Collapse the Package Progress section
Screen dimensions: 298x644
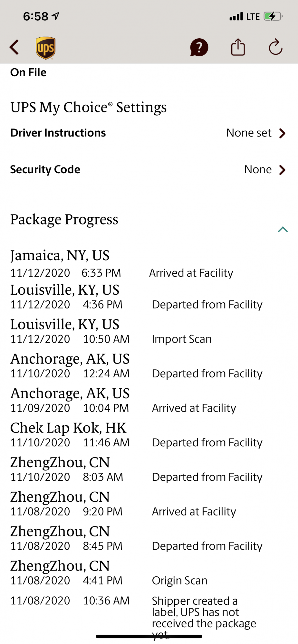(x=283, y=229)
